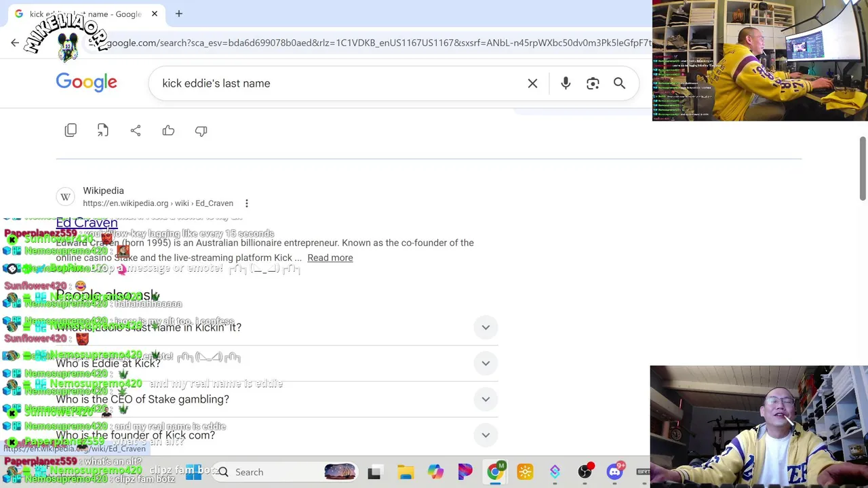Open the pink P app on taskbar

[x=465, y=472]
